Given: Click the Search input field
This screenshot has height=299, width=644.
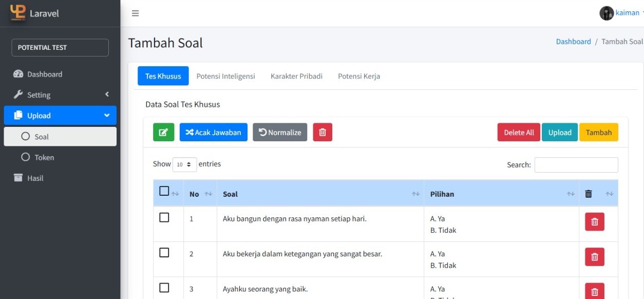Looking at the screenshot, I should point(576,165).
